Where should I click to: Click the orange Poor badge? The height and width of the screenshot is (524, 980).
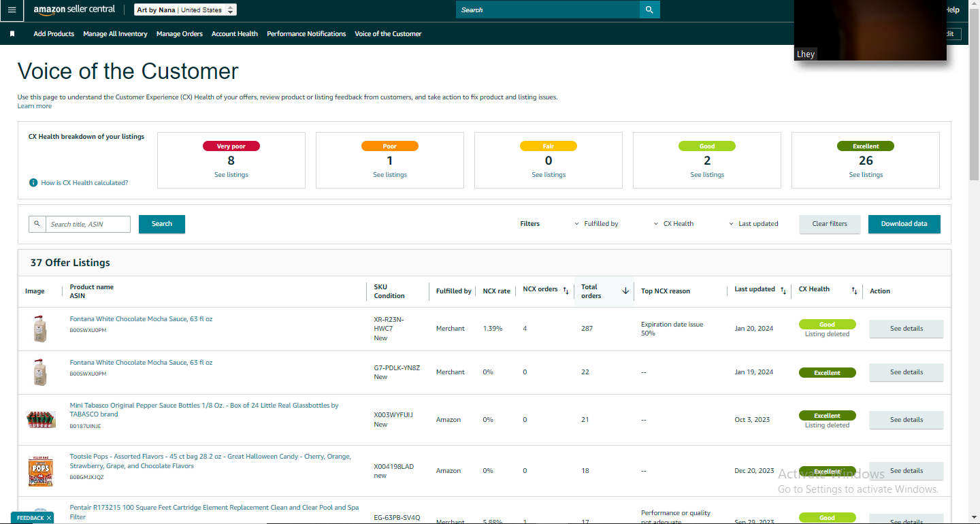(390, 146)
